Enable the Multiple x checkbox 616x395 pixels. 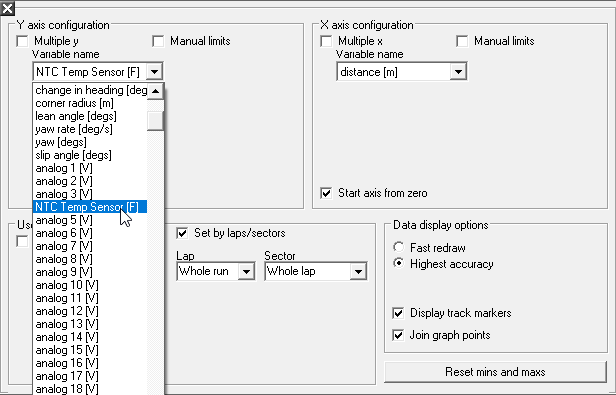click(x=326, y=41)
